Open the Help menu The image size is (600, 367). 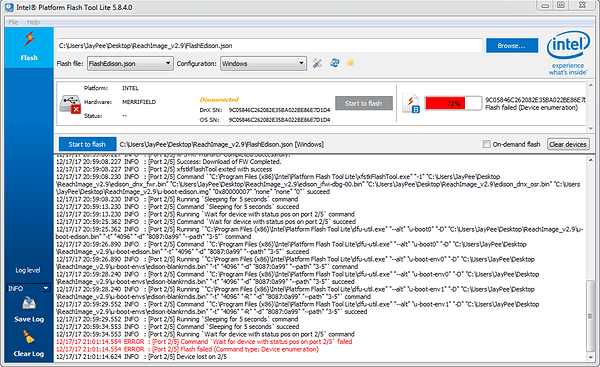pyautogui.click(x=33, y=22)
